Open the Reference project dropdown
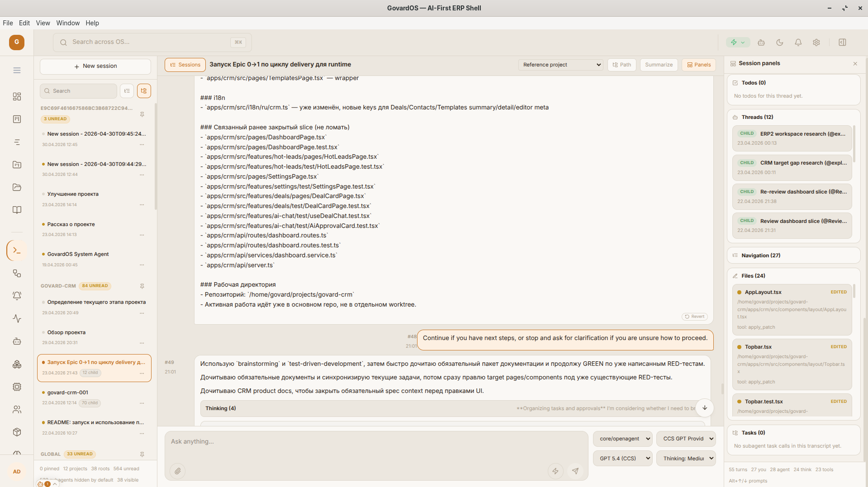The width and height of the screenshot is (868, 487). 560,65
